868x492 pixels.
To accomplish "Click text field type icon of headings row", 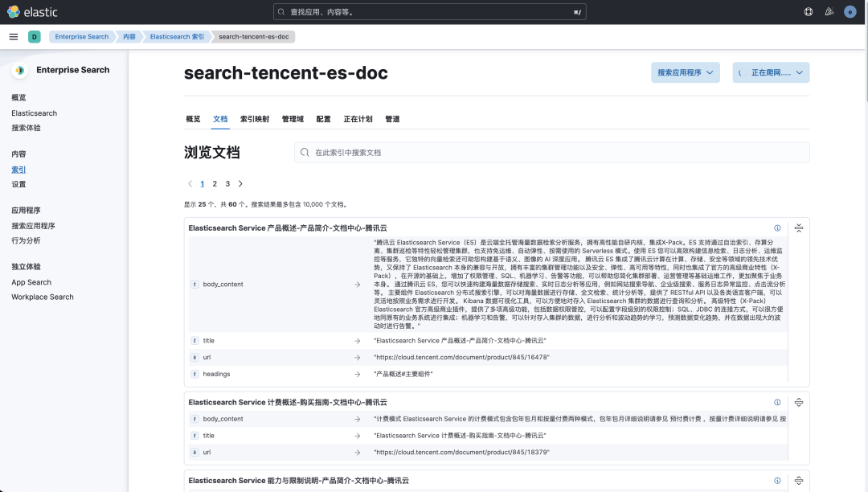I will point(194,374).
